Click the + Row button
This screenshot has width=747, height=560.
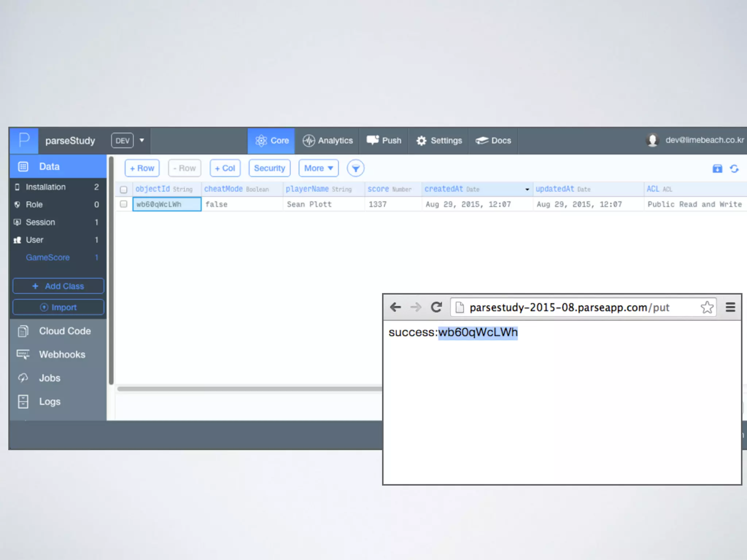(142, 168)
